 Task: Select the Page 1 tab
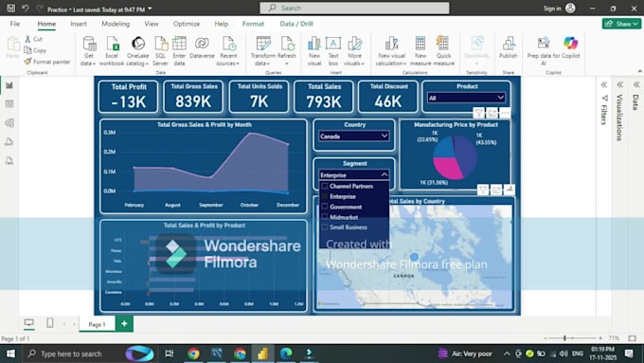click(97, 324)
